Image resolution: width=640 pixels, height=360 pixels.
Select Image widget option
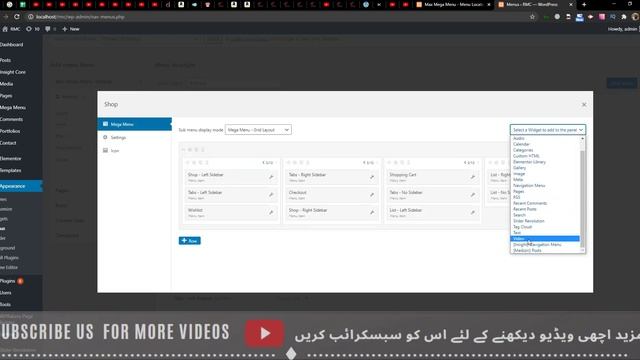click(x=519, y=173)
